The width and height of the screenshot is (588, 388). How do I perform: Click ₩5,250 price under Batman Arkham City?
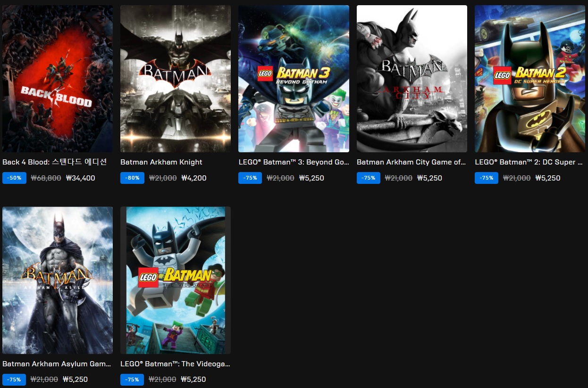(430, 178)
